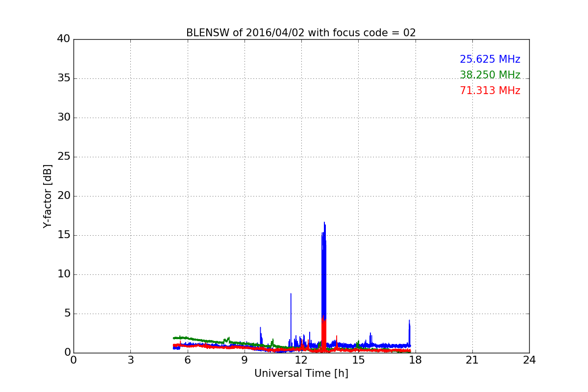Viewport: 588px width, 392px height.
Task: Click y-axis tick label 30
Action: pyautogui.click(x=64, y=118)
